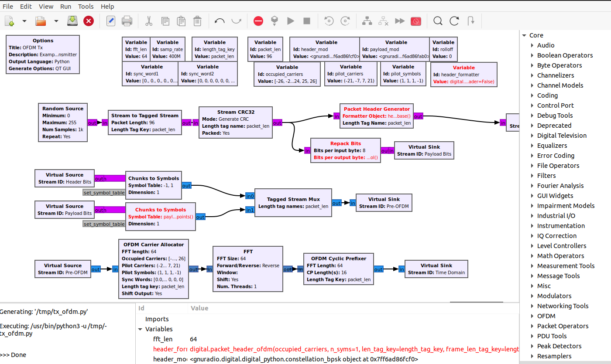The width and height of the screenshot is (611, 364).
Task: Open the Tools menu
Action: point(86,6)
